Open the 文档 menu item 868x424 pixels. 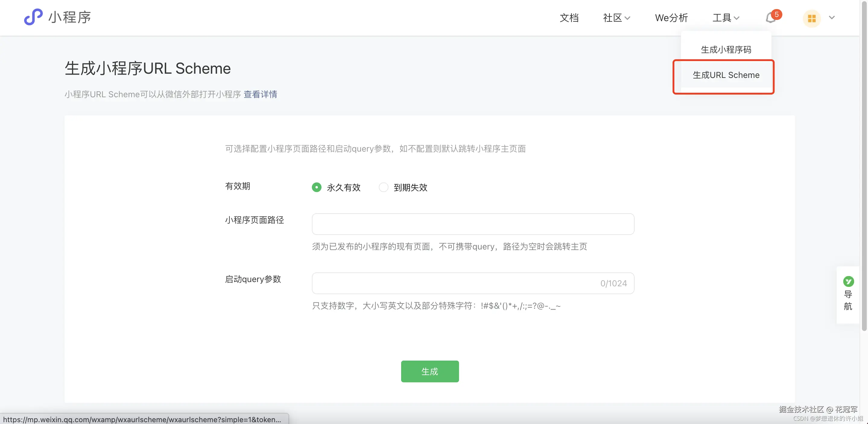569,18
